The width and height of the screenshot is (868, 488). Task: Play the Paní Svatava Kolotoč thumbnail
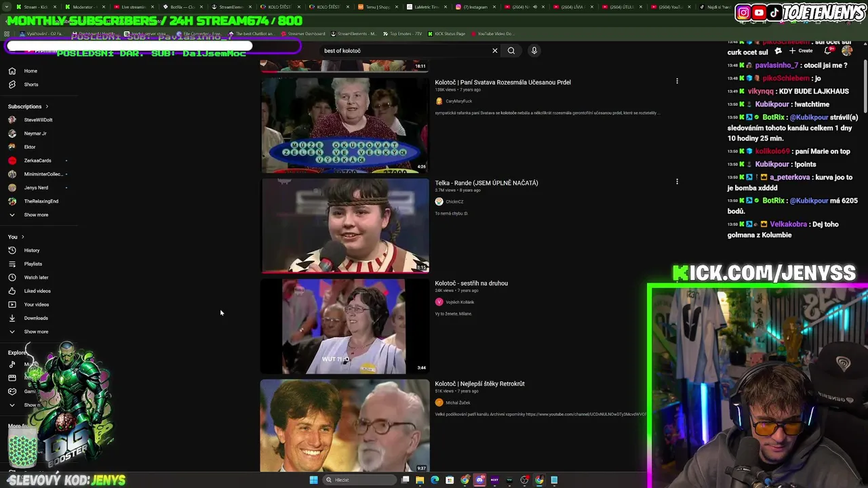(345, 125)
